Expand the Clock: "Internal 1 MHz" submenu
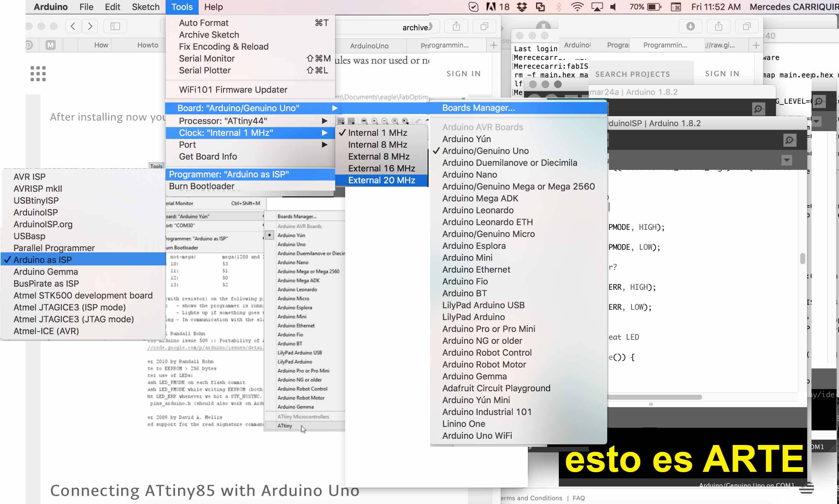This screenshot has width=839, height=504. [x=250, y=133]
